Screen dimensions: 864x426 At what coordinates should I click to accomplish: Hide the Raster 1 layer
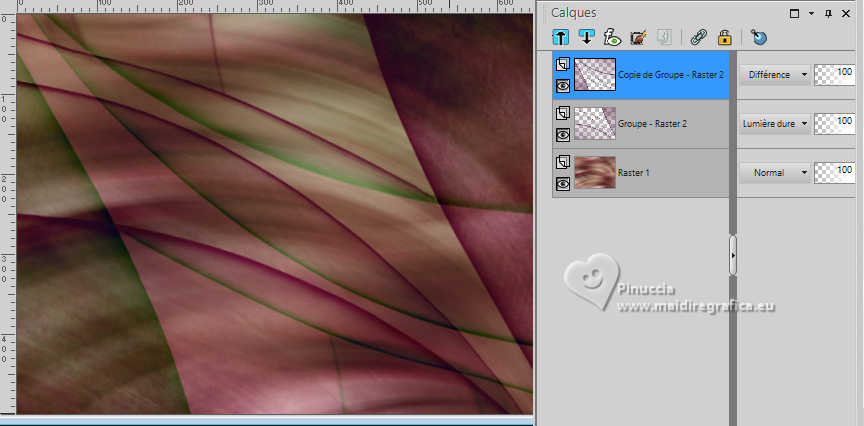563,184
